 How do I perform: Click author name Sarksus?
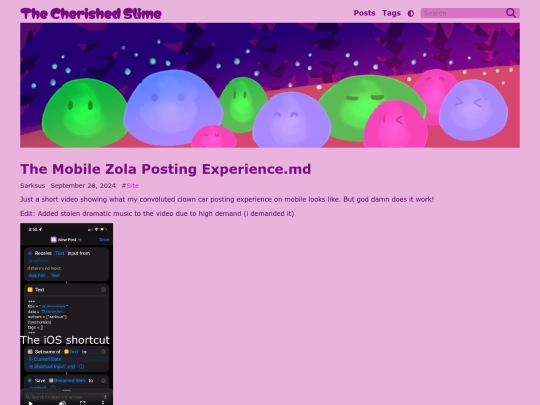(32, 186)
